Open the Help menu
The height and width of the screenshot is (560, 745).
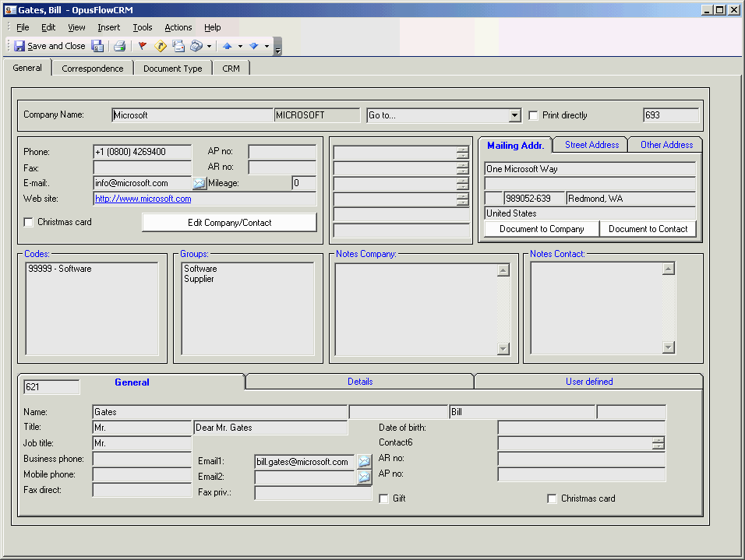tap(213, 27)
